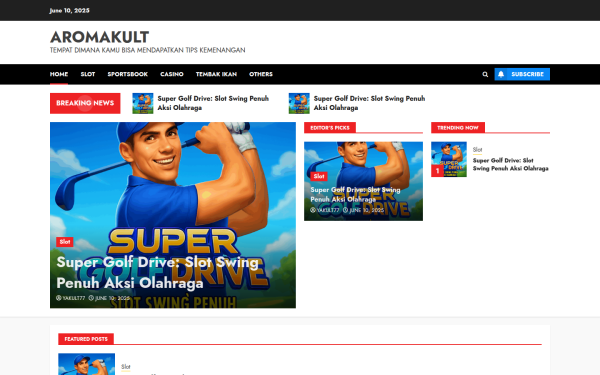Image resolution: width=600 pixels, height=375 pixels.
Task: Click the Subscribe button label
Action: coord(527,74)
